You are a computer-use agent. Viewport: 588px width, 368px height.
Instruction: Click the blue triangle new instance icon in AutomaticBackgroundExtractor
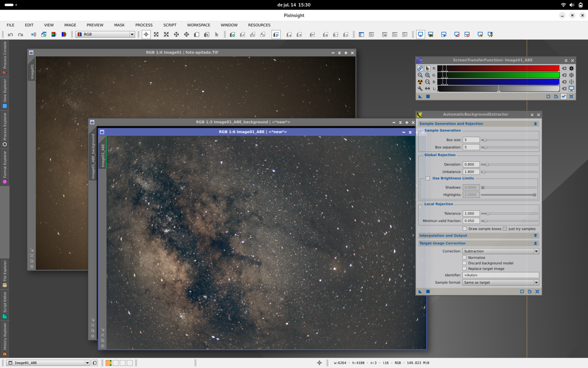(x=420, y=291)
